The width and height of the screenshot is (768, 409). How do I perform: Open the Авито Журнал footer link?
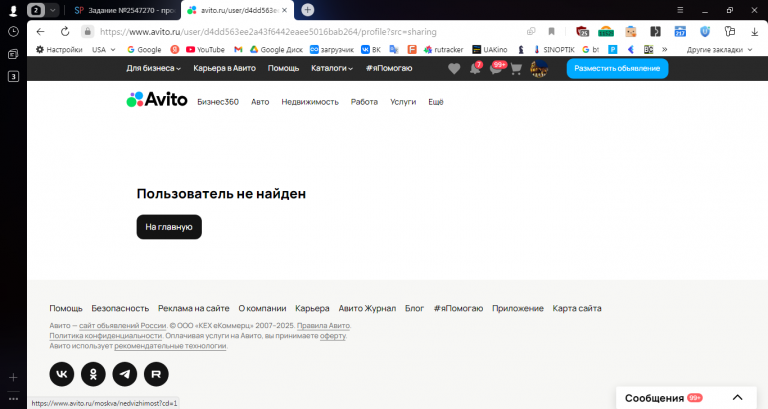click(x=367, y=308)
